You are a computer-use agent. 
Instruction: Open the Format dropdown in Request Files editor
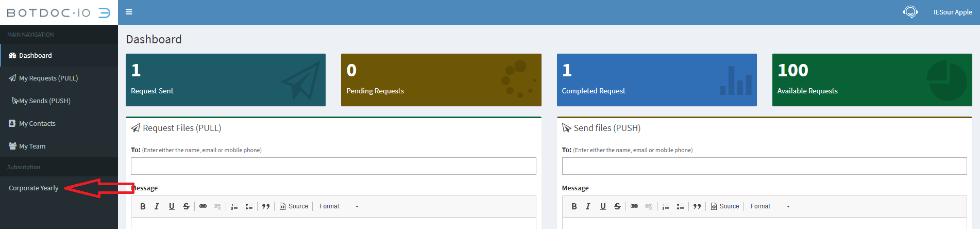pyautogui.click(x=339, y=206)
